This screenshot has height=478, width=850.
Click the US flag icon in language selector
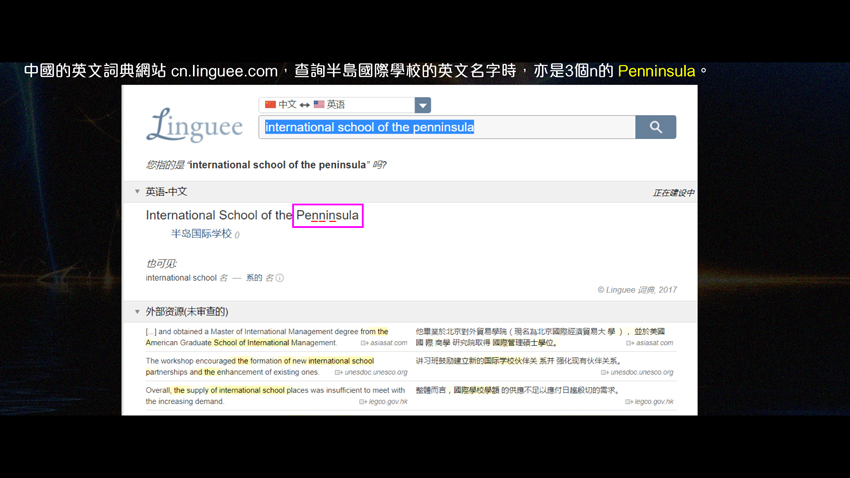[319, 104]
